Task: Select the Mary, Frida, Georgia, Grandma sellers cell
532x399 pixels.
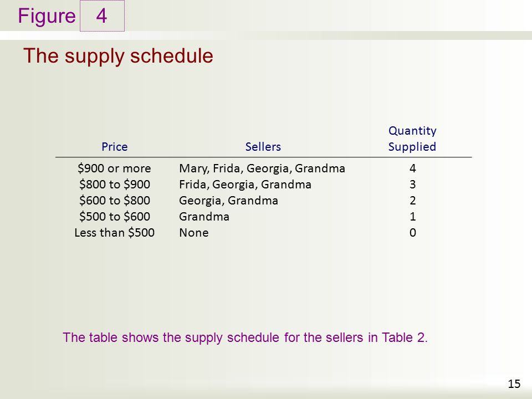Action: point(262,168)
